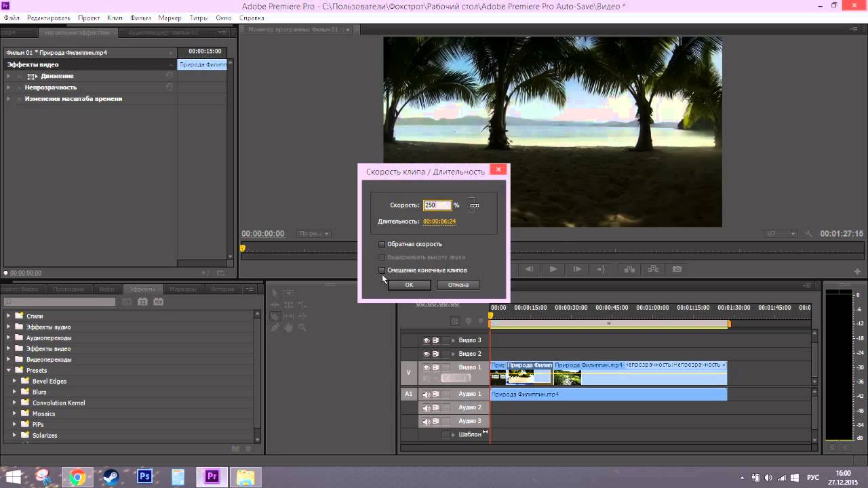This screenshot has width=868, height=488.
Task: Click Отмена in the speed dialog
Action: tap(458, 285)
